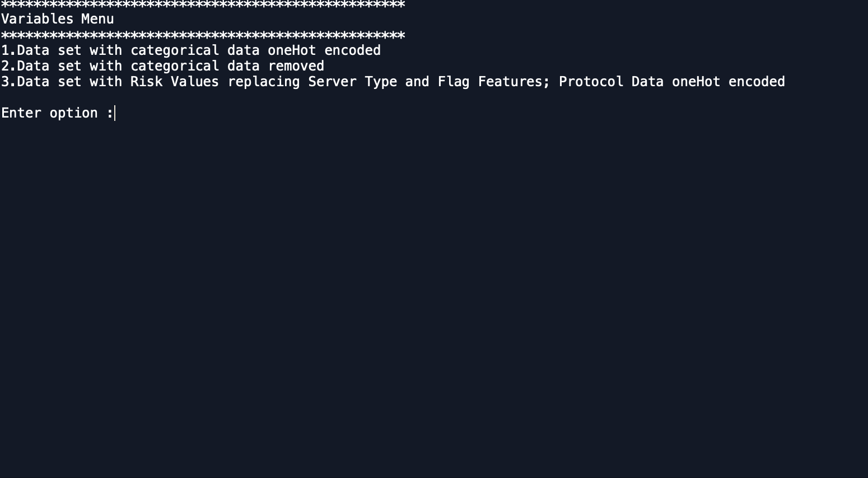Click the word "categorical" in option 1
Viewport: 868px width, 478px height.
coord(174,50)
